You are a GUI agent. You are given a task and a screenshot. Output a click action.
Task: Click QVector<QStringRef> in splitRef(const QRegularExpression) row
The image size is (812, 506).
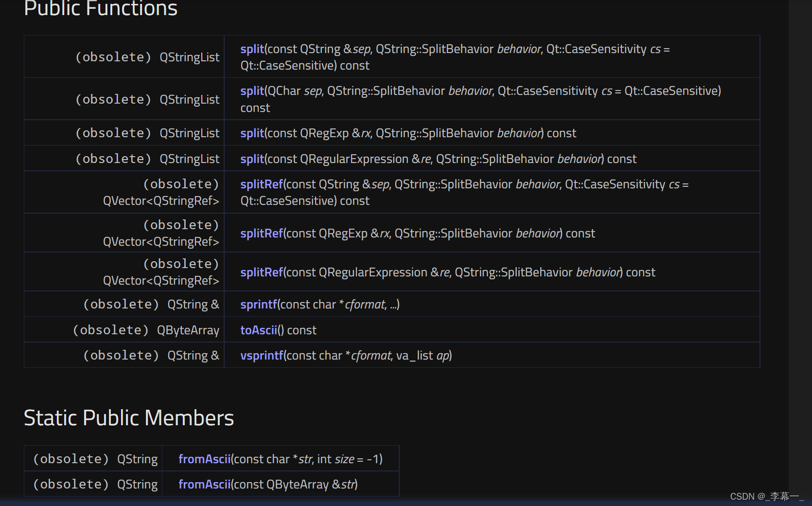pyautogui.click(x=161, y=281)
